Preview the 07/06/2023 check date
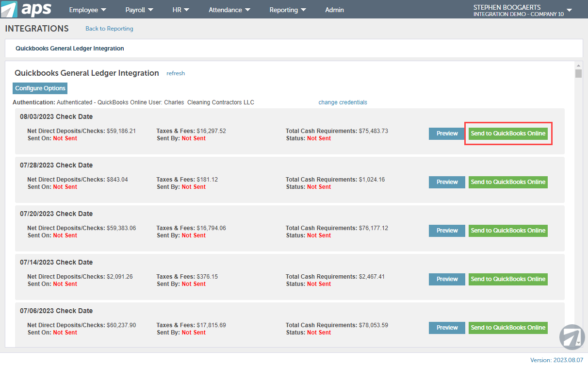Viewport: 588px width, 367px height. pyautogui.click(x=447, y=328)
